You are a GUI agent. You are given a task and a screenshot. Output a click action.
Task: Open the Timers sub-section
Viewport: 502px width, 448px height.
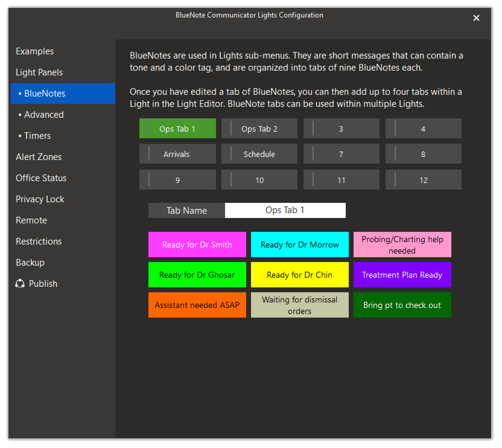[x=63, y=136]
